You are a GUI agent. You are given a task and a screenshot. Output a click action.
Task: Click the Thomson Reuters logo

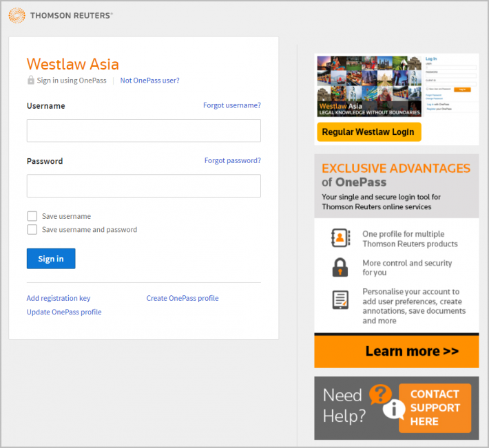(x=61, y=16)
